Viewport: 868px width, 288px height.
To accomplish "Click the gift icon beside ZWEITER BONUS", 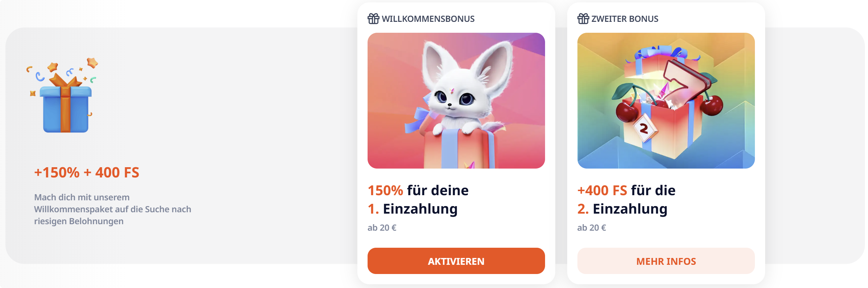I will click(583, 18).
